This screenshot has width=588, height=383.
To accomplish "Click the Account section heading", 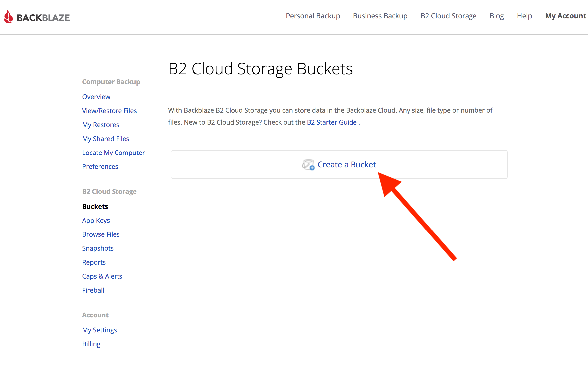I will click(95, 315).
